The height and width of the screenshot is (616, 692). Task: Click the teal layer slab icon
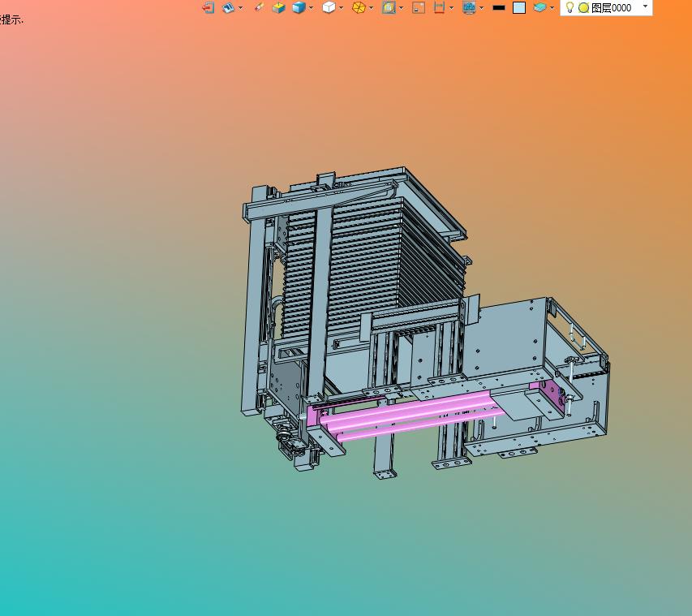click(539, 7)
